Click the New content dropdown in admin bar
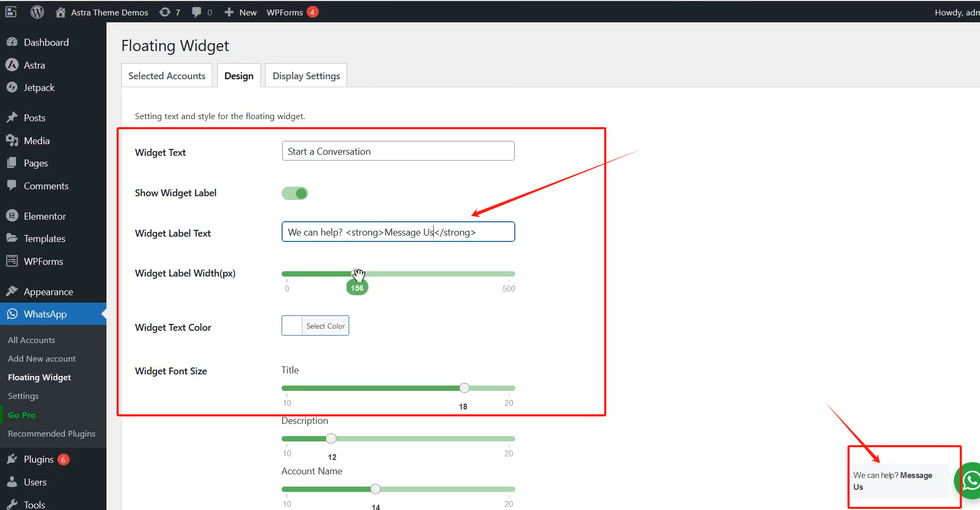Screen dimensions: 980x510 click(x=241, y=12)
